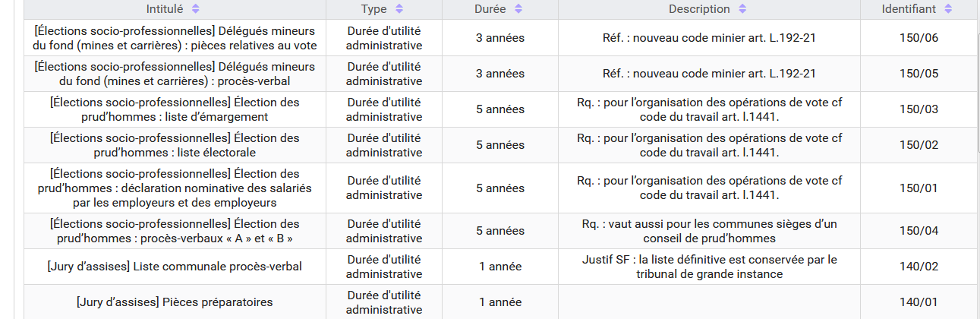Viewport: 980px width, 319px height.
Task: Click the tribunal de grande instance description
Action: click(709, 267)
